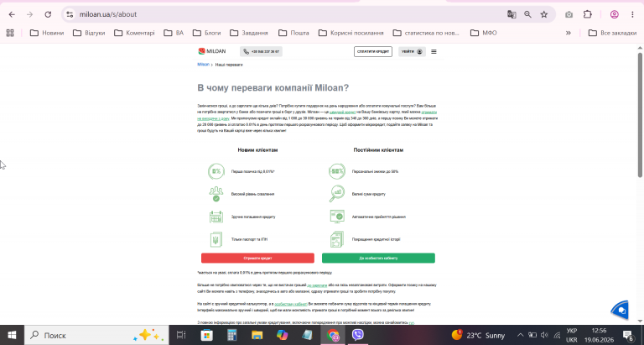Viewport: 644px width, 345px height.
Task: Click the credit history thumbs-up document icon
Action: (337, 239)
